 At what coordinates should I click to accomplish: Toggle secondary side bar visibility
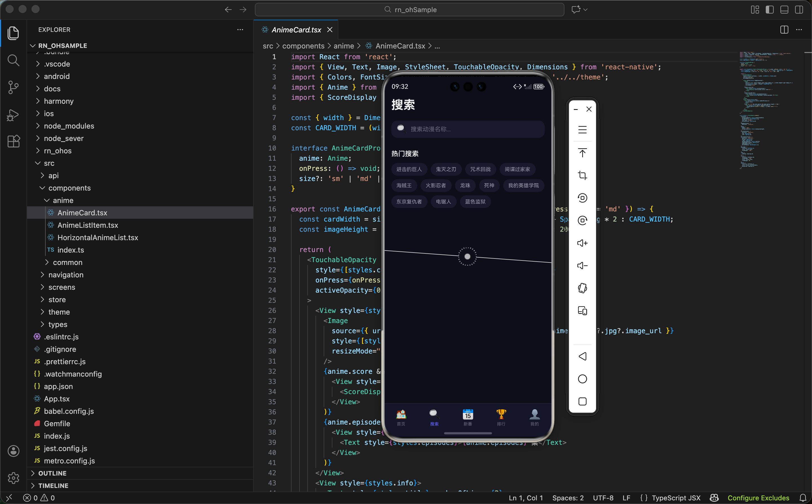click(799, 10)
